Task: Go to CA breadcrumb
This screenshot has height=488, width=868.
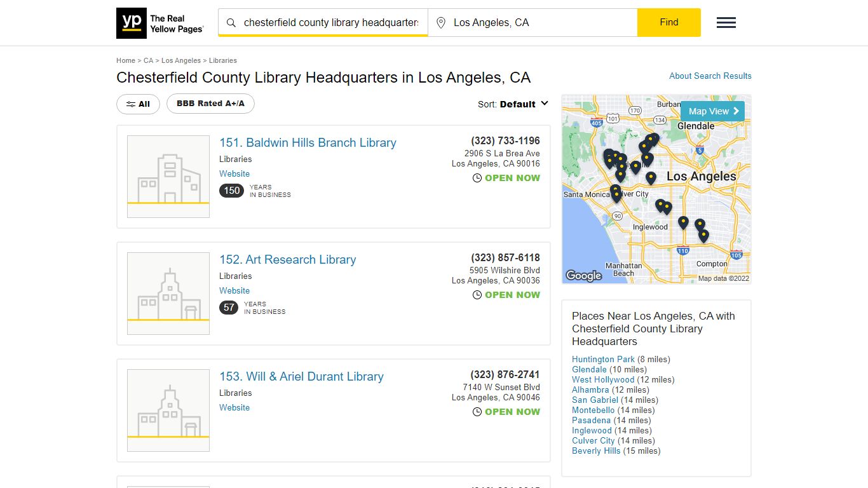Action: coord(148,60)
